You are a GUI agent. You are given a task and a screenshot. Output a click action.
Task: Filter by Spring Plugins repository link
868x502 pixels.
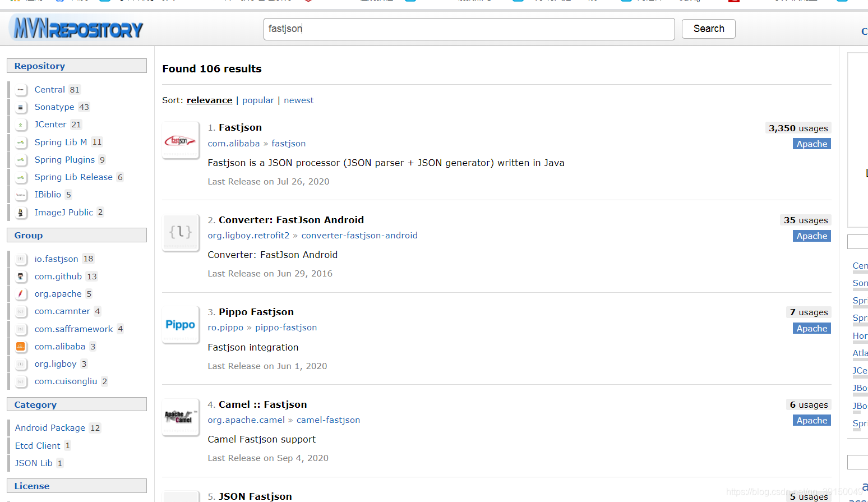click(x=64, y=160)
